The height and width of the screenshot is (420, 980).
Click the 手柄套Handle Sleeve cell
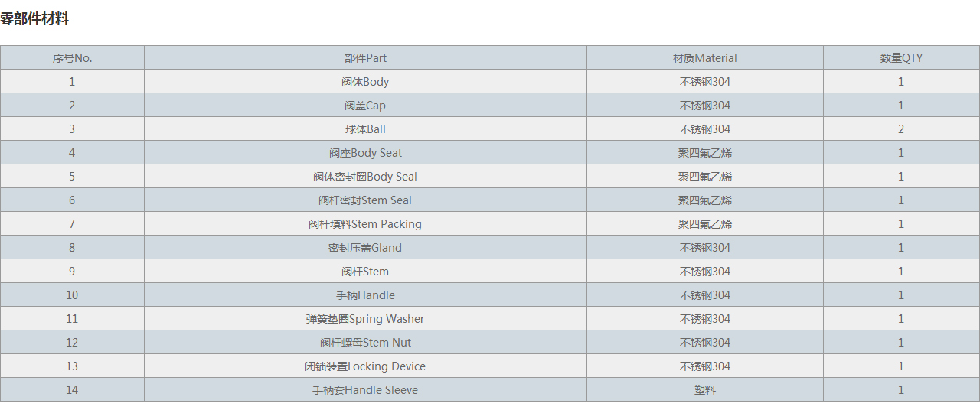click(x=365, y=390)
